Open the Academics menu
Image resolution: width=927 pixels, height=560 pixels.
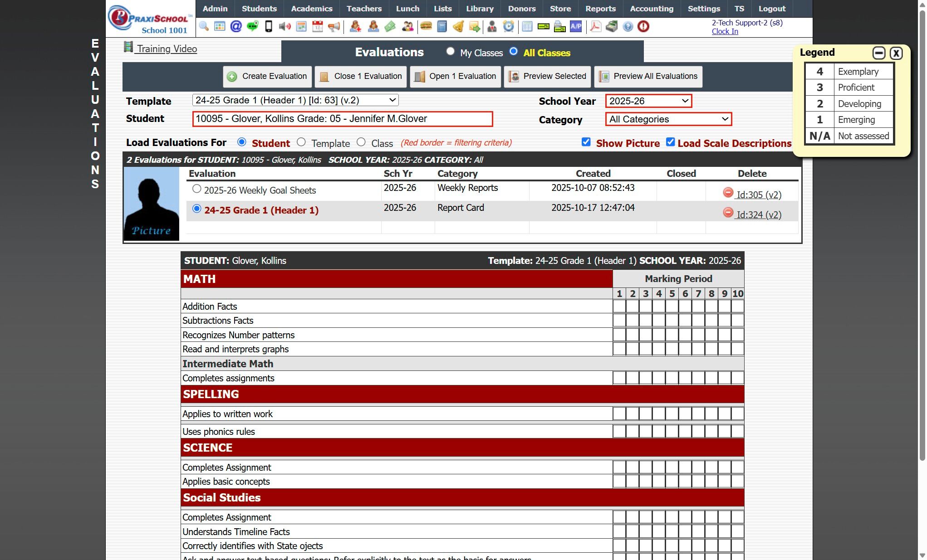(311, 9)
